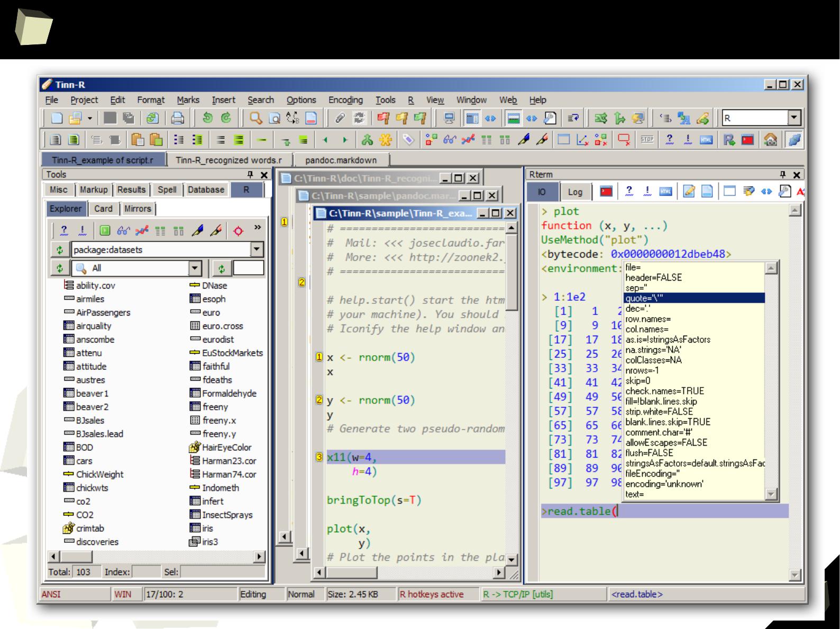Click the New file icon in the toolbar
This screenshot has width=840, height=629.
coord(57,118)
